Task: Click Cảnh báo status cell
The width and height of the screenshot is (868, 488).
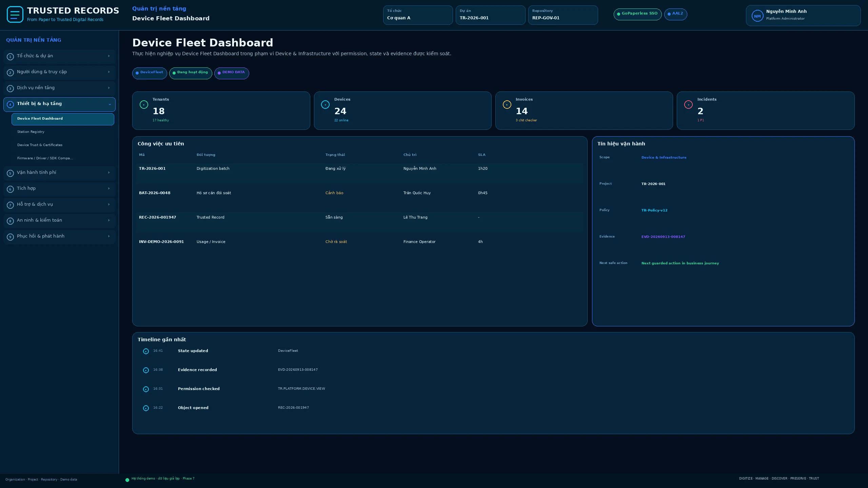Action: pos(334,193)
